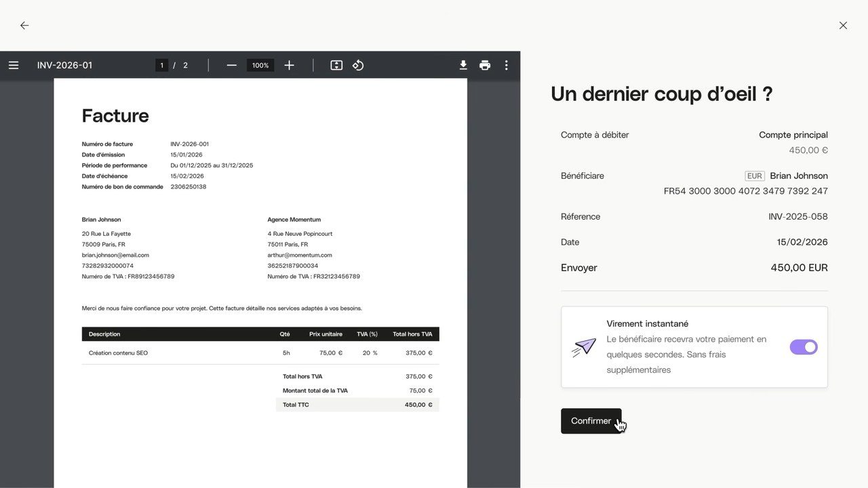This screenshot has height=488, width=868.
Task: Rotate the PDF document
Action: coord(358,65)
